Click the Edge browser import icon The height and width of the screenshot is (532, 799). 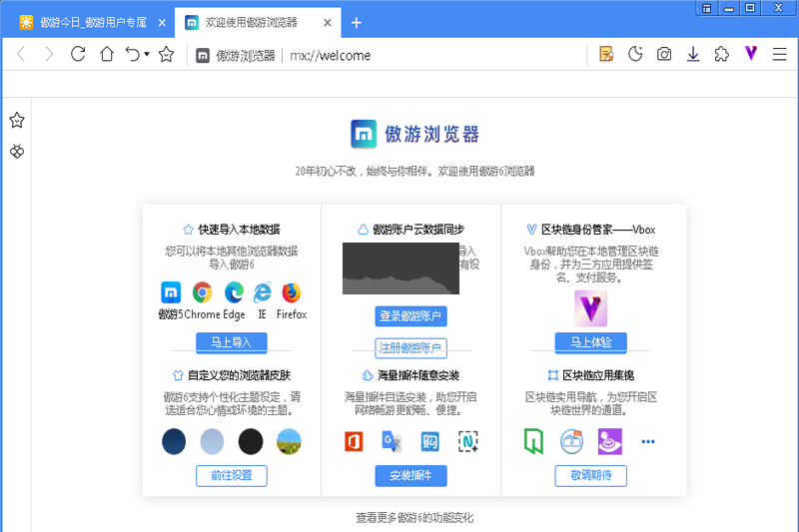coord(234,292)
